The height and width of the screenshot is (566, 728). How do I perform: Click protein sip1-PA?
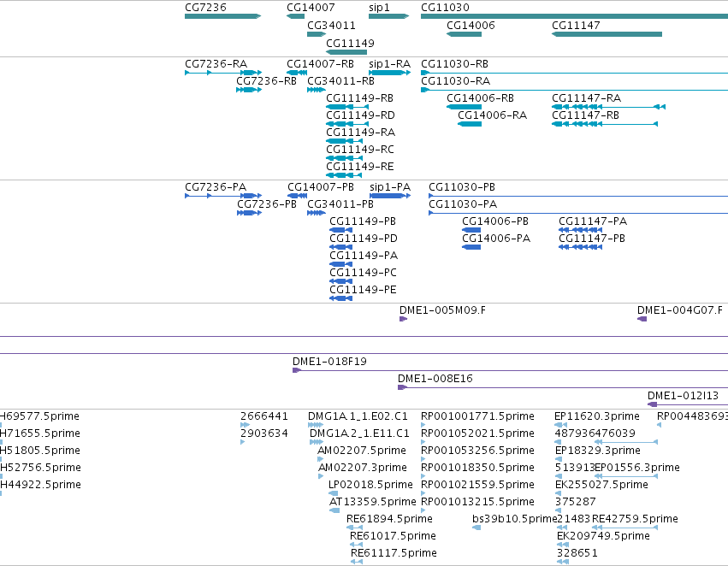[390, 187]
